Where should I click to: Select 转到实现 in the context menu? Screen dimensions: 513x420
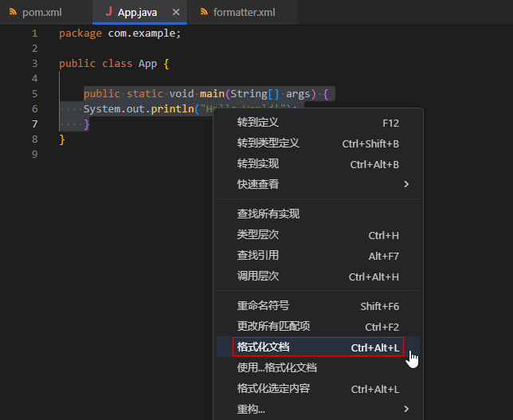(x=258, y=164)
